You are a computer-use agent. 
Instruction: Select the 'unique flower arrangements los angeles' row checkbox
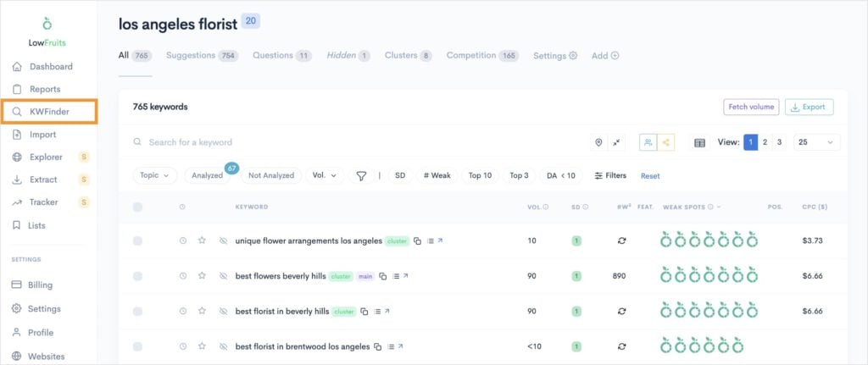137,241
